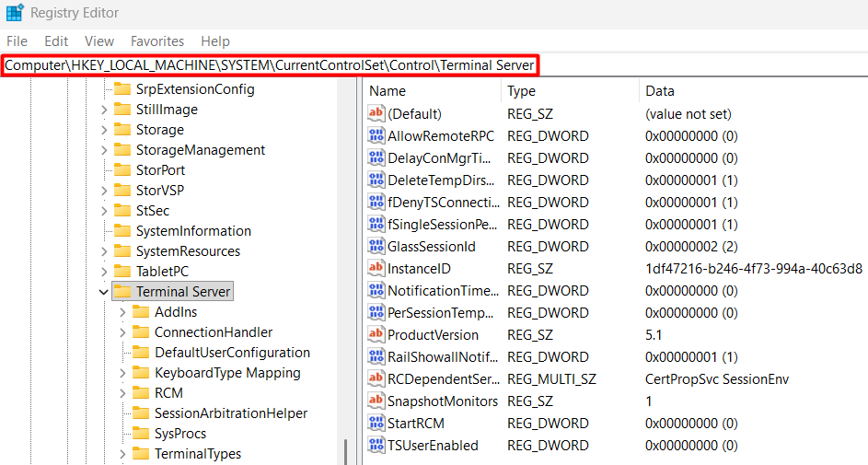
Task: Select the SystemInformation key in tree
Action: point(193,231)
